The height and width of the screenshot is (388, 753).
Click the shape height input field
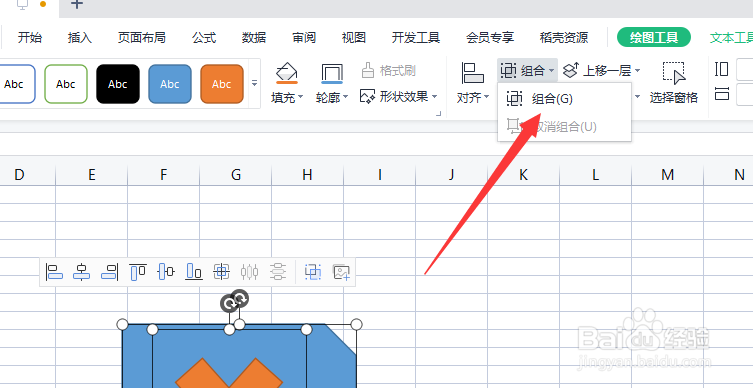click(744, 70)
